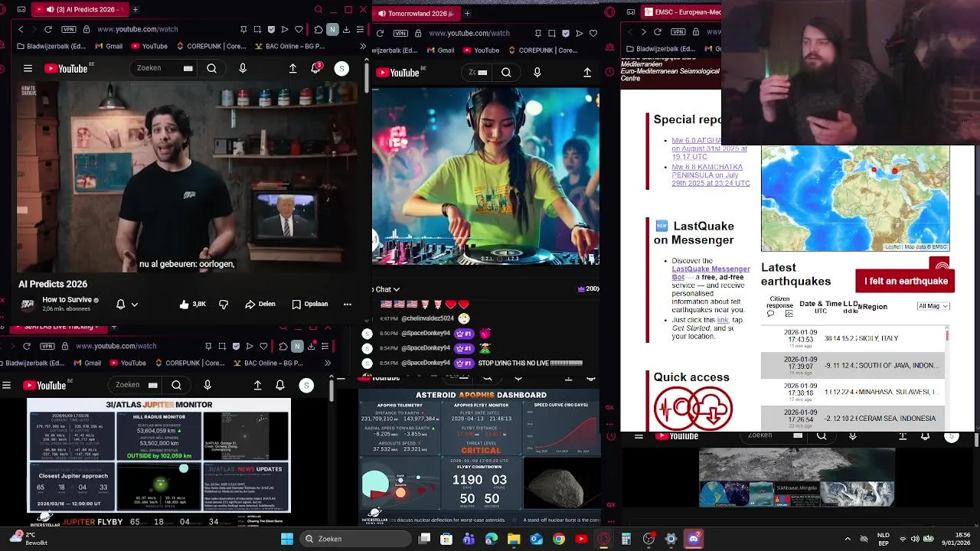Dislike the AI Predicts 2026 video
The height and width of the screenshot is (551, 980).
coord(224,304)
